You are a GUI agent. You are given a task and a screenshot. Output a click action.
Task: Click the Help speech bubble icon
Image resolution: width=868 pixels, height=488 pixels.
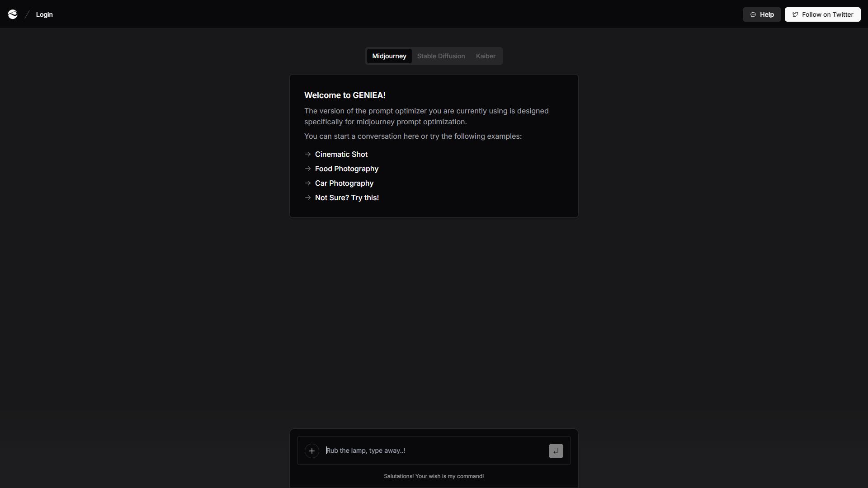pyautogui.click(x=753, y=14)
